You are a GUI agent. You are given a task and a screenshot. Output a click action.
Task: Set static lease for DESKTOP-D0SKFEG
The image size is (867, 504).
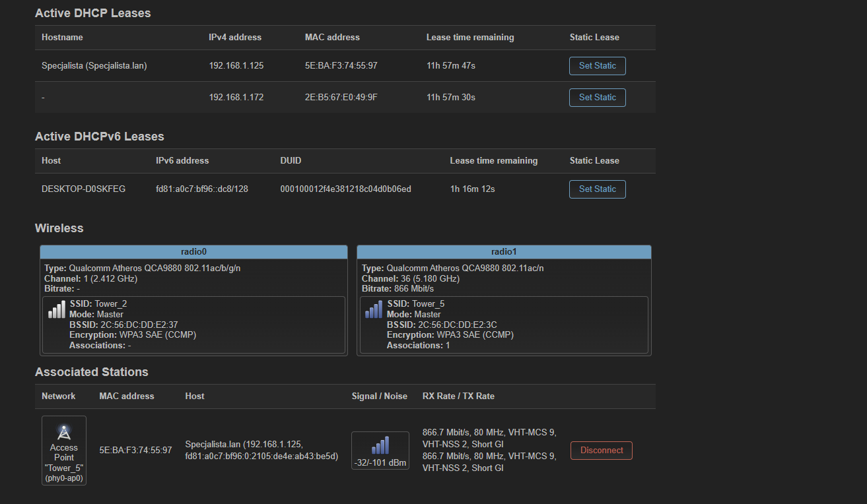pyautogui.click(x=598, y=189)
